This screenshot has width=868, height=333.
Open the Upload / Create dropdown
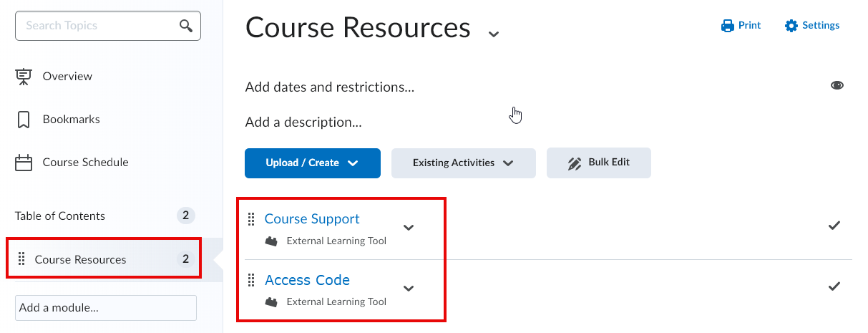click(313, 163)
